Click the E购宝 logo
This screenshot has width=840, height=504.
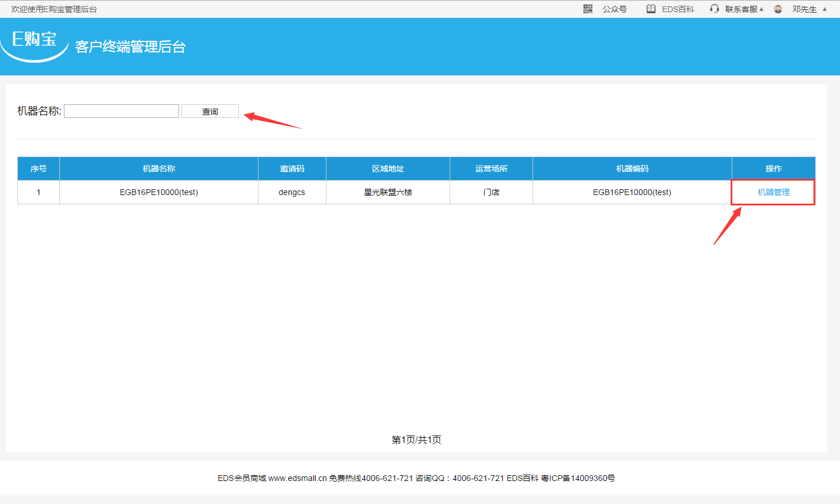coord(35,40)
